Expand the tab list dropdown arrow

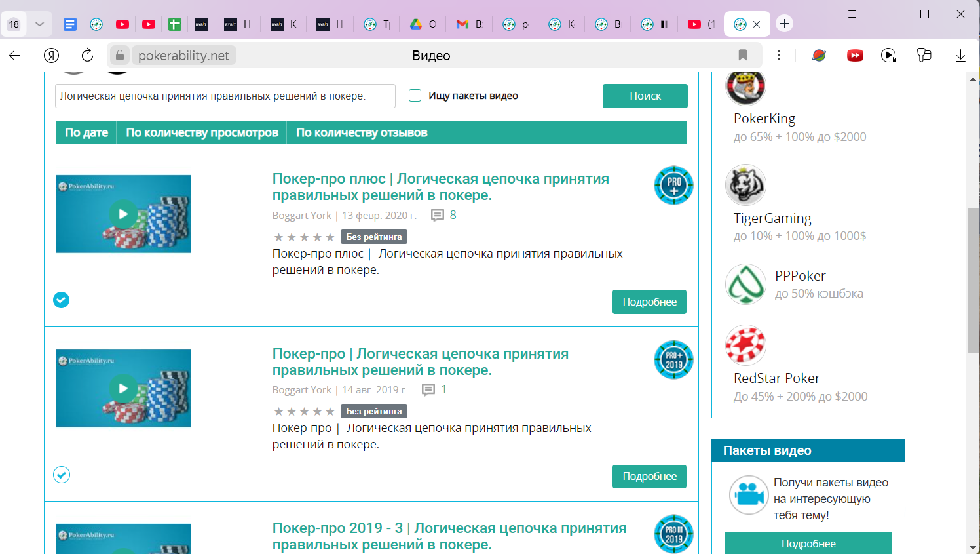pyautogui.click(x=39, y=24)
